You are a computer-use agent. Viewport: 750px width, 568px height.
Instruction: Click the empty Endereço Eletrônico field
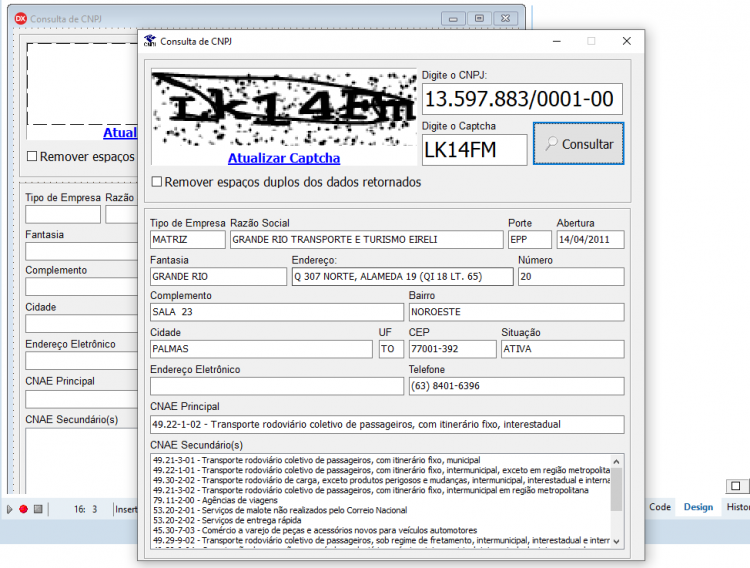pos(276,386)
